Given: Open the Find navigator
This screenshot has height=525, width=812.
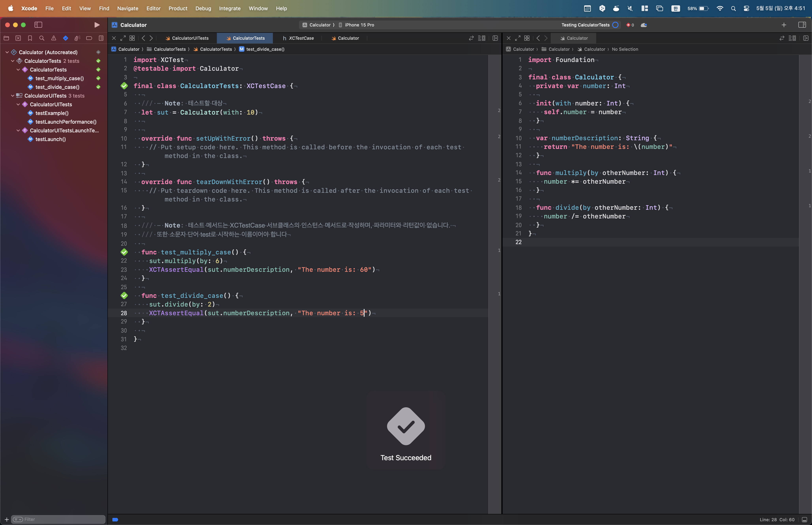Looking at the screenshot, I should click(x=42, y=38).
